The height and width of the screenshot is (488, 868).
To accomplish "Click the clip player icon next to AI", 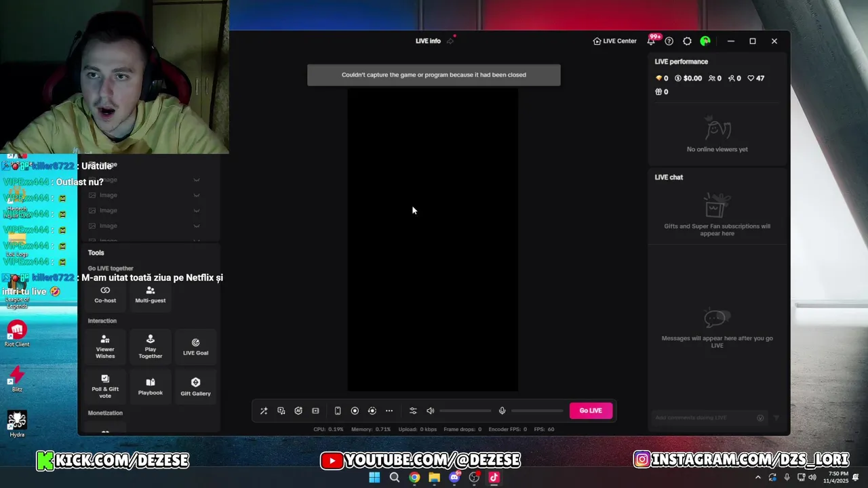I will pos(315,411).
